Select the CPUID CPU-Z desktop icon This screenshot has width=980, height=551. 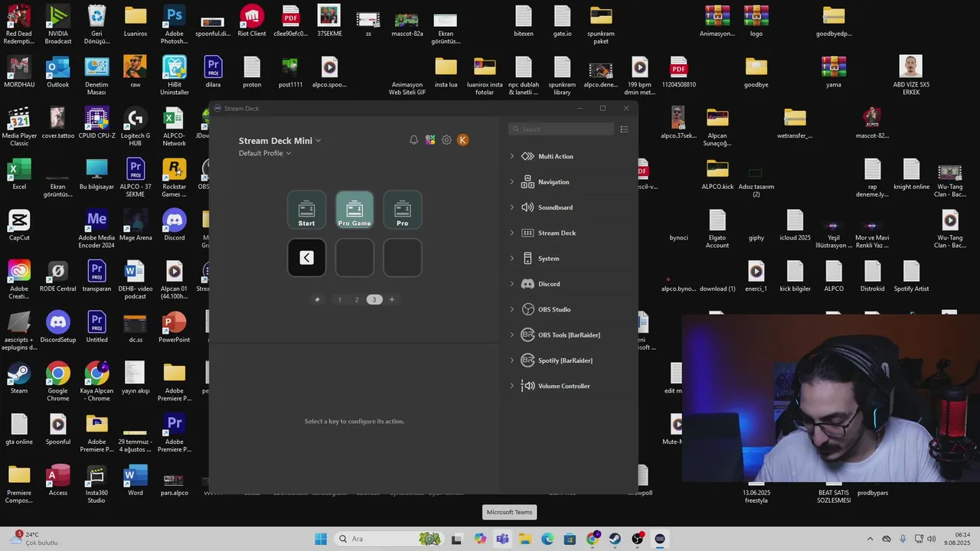coord(96,122)
